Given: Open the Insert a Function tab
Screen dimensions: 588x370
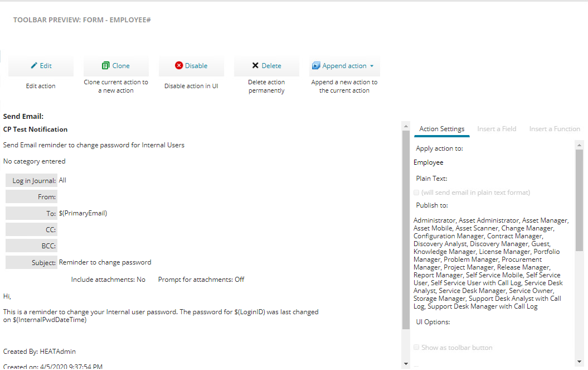Looking at the screenshot, I should click(555, 129).
